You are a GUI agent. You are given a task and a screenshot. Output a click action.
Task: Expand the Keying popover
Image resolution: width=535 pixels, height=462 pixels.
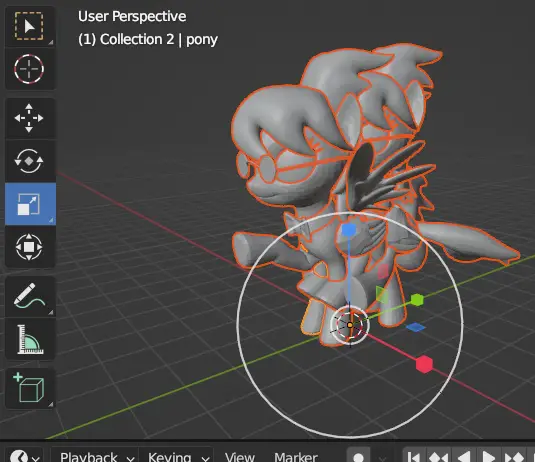[x=177, y=457]
